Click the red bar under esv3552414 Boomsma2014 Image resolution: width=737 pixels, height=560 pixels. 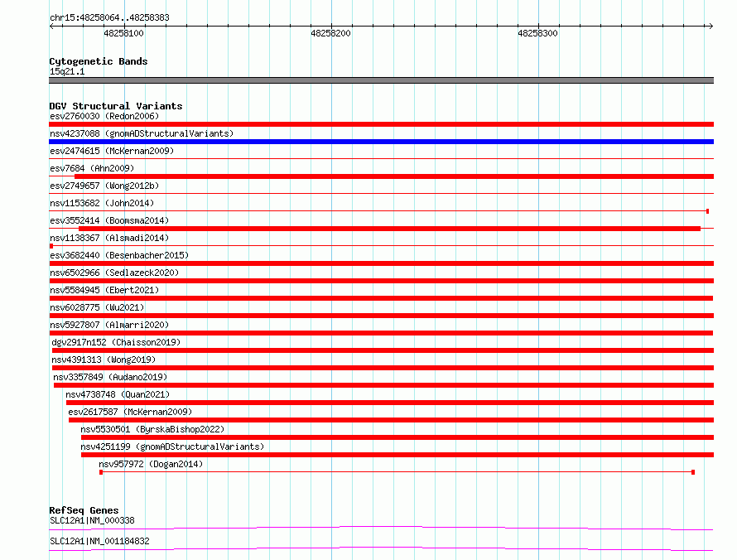coord(390,229)
